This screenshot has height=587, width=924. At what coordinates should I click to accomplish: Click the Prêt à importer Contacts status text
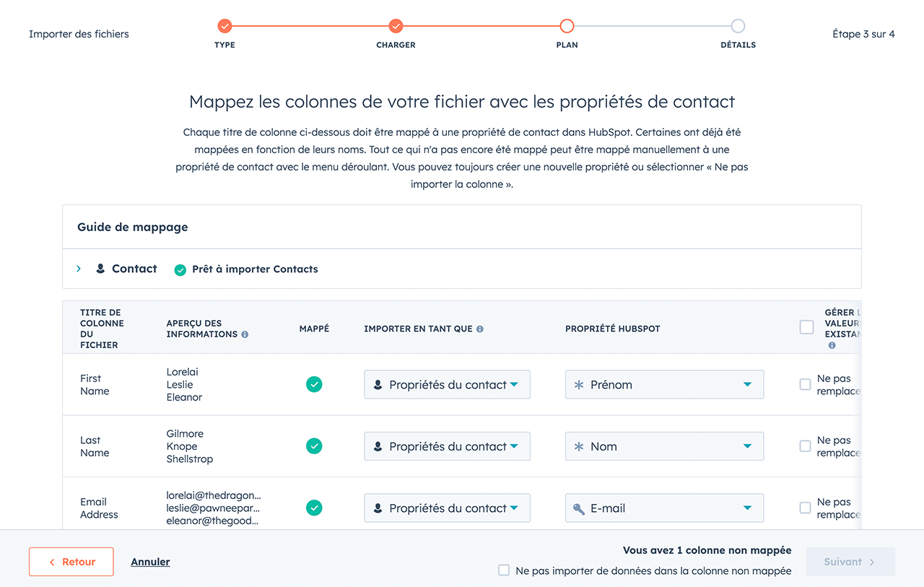click(255, 269)
